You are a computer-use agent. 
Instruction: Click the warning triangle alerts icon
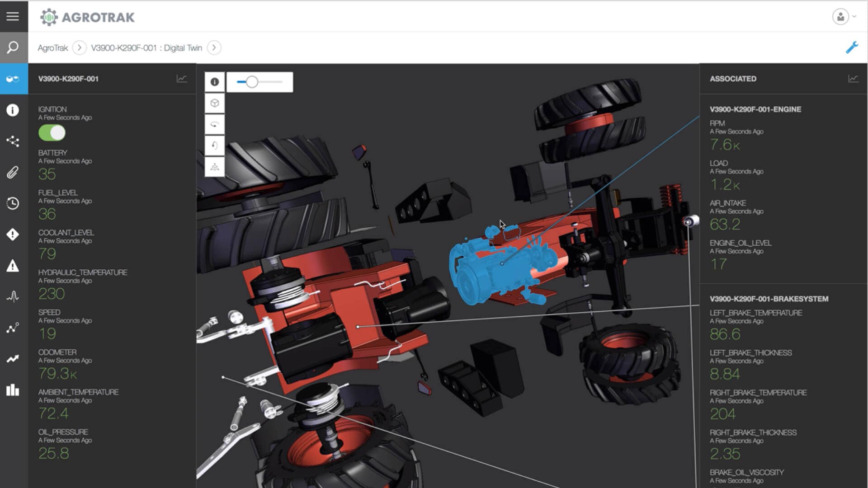[13, 266]
